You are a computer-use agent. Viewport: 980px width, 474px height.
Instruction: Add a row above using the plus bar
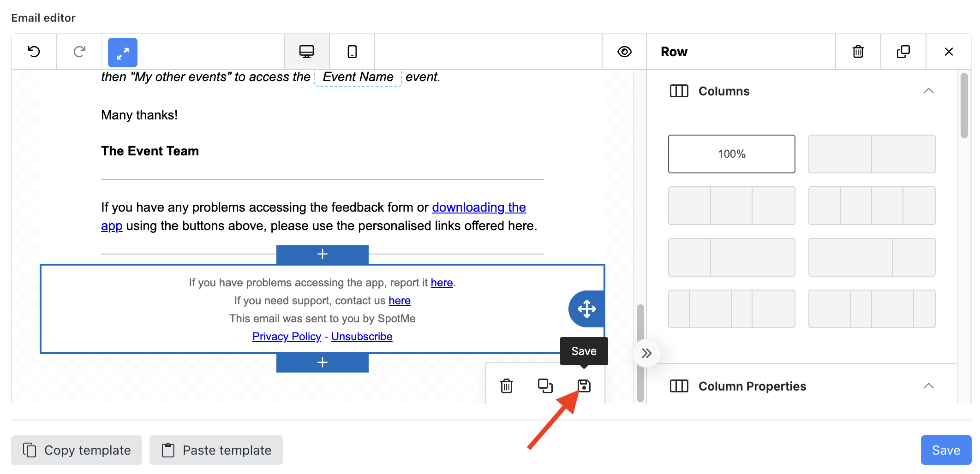tap(323, 254)
